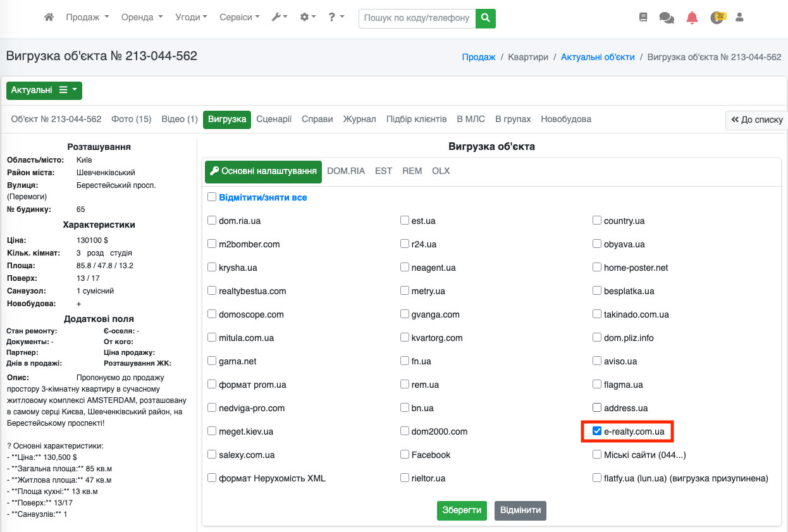
Task: Open the DOM.RIA export tab
Action: 345,171
